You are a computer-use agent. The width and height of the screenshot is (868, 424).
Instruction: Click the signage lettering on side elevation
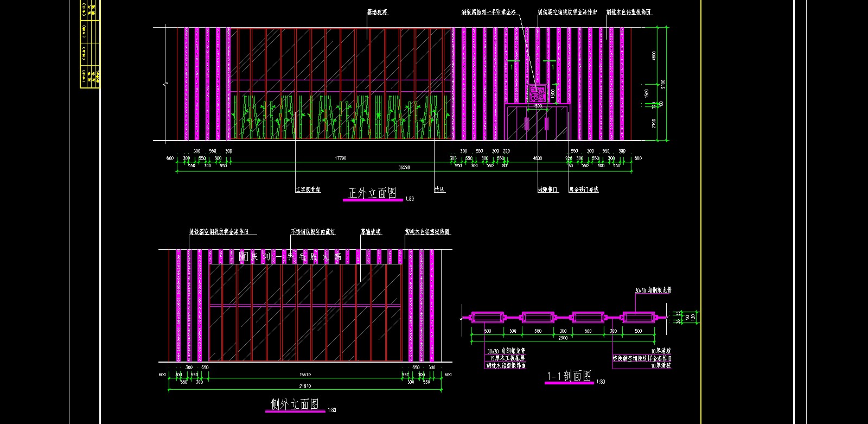(x=290, y=257)
